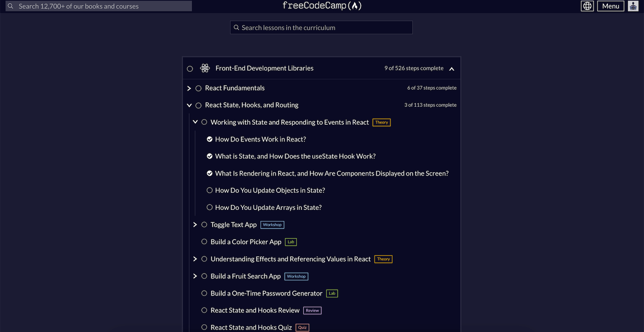
Task: Click the Build a Fruit Search App title
Action: click(246, 276)
